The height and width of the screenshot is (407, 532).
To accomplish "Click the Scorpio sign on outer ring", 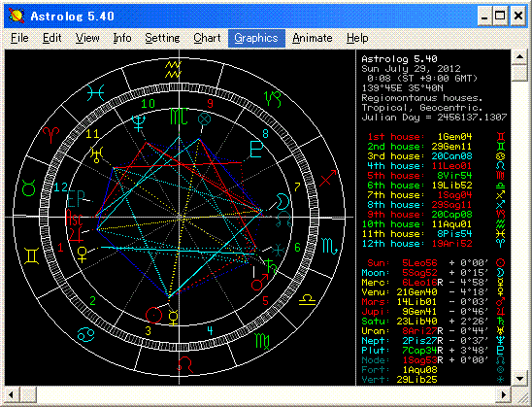I will pyautogui.click(x=329, y=246).
